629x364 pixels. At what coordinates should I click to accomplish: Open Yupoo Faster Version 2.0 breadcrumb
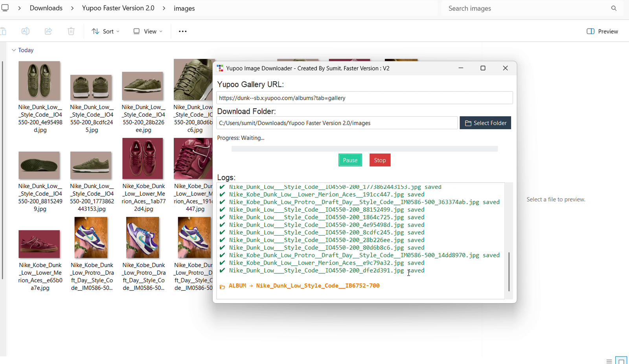pos(118,8)
